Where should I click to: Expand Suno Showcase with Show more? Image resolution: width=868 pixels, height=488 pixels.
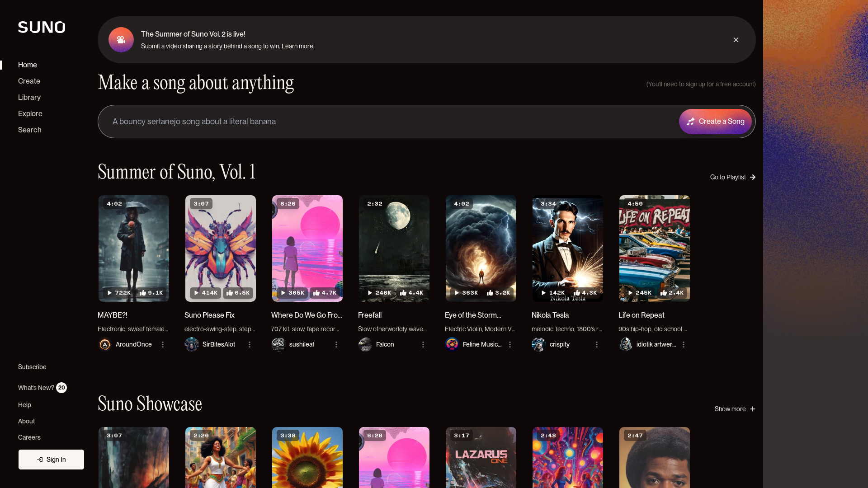click(735, 409)
